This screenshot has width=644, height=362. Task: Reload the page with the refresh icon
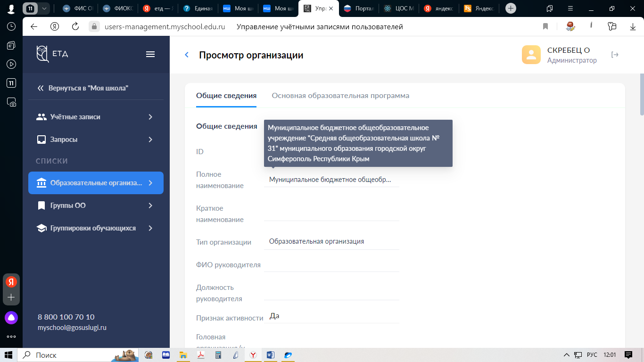(x=75, y=27)
